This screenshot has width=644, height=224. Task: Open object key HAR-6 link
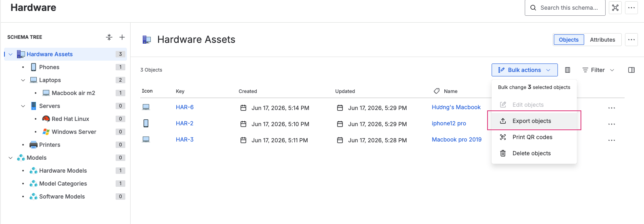tap(185, 107)
